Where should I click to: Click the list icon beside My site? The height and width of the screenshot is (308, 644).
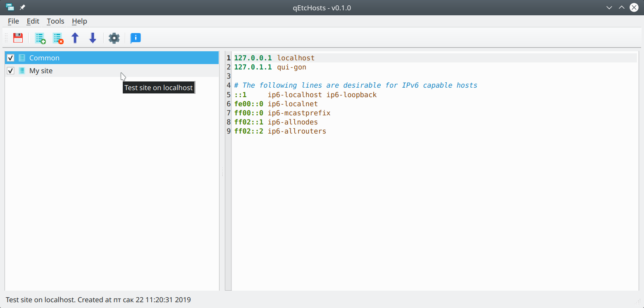point(22,71)
